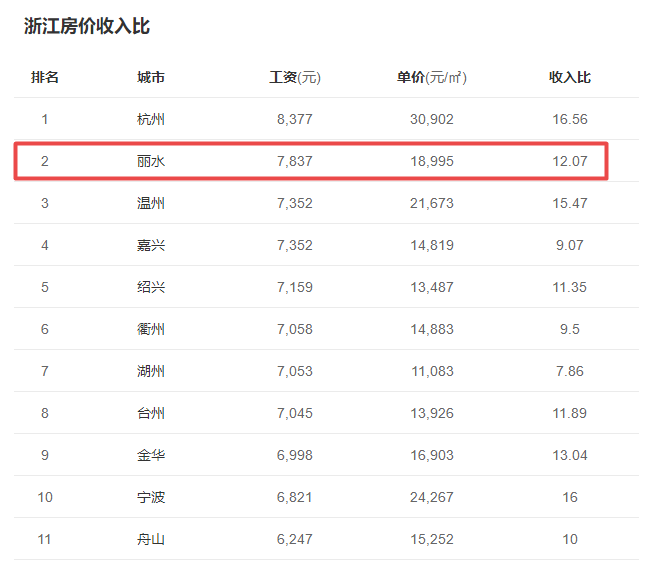Viewport: 665px width, 572px height.
Task: Select income ratio 7.86
Action: [570, 371]
